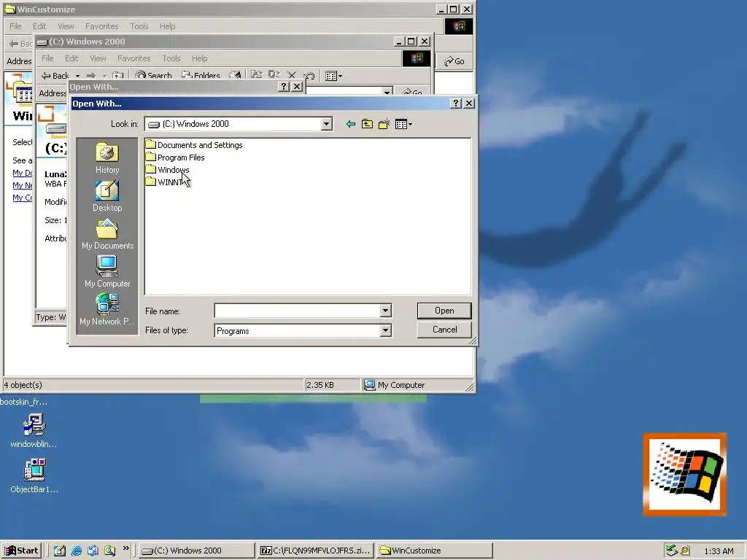
Task: Open File menu in WinCustomize window
Action: pos(16,26)
